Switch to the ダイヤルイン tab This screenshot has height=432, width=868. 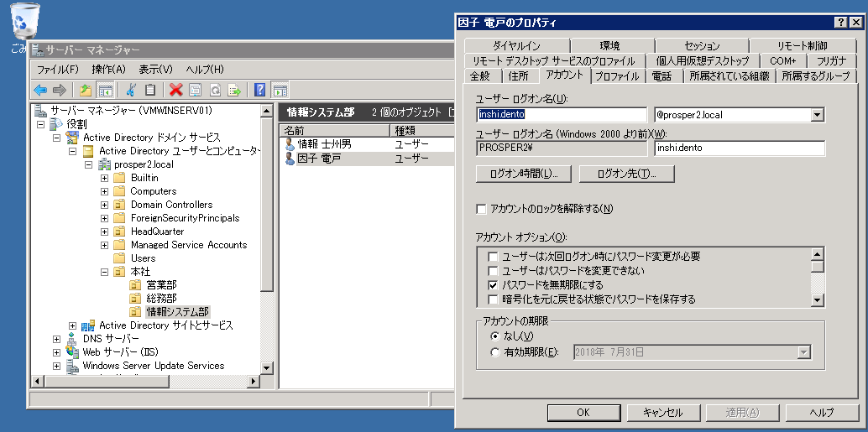pyautogui.click(x=516, y=46)
